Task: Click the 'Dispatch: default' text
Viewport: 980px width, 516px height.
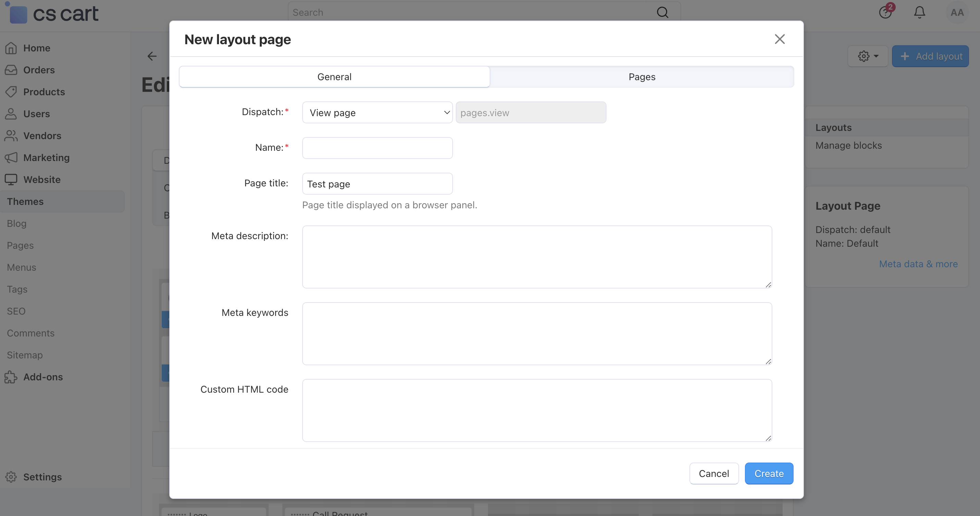Action: pos(853,230)
